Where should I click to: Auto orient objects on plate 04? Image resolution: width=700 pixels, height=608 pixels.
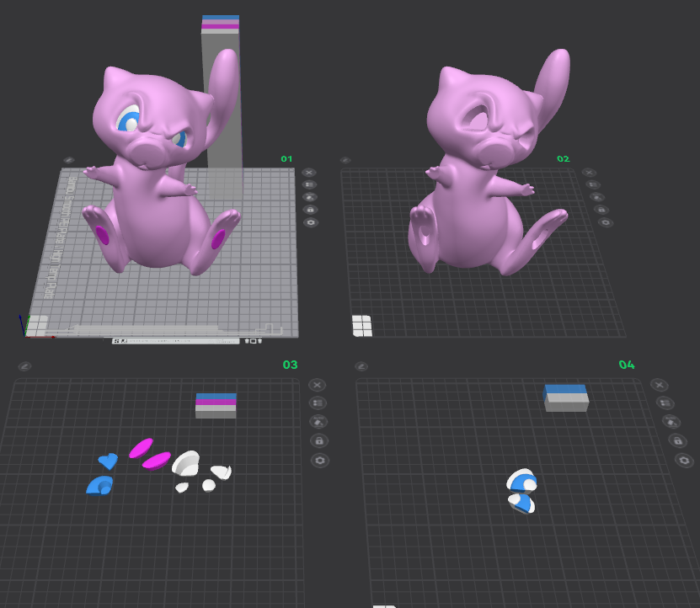click(x=671, y=421)
